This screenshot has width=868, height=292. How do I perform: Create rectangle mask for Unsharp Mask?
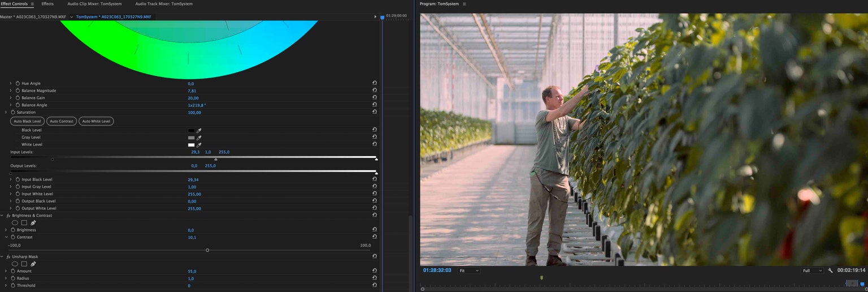(x=24, y=264)
